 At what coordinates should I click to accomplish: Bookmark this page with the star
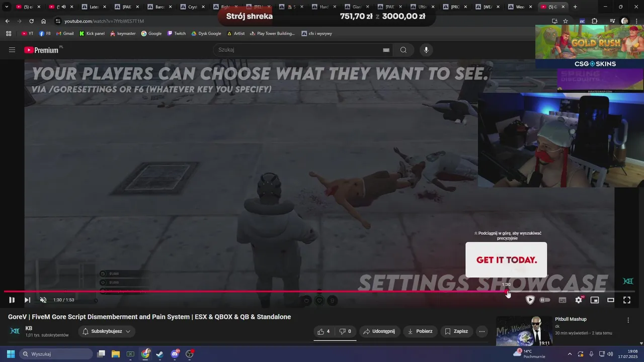point(566,21)
